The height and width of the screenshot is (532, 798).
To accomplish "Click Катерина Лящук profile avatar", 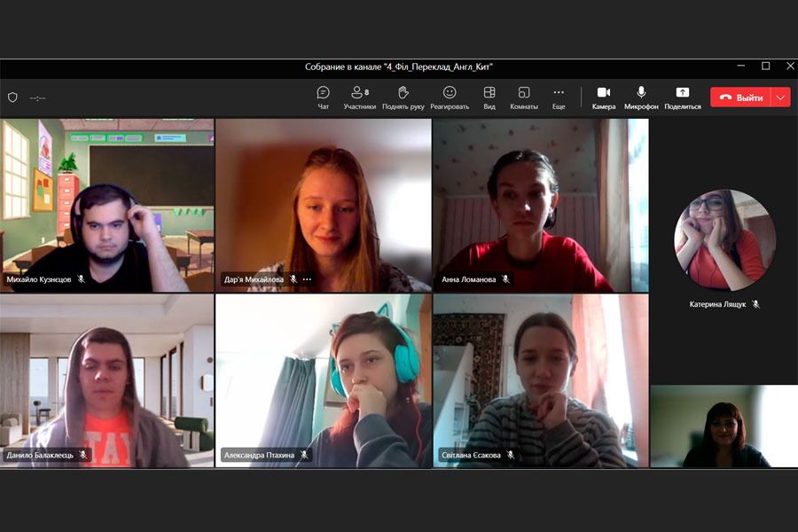I will click(724, 239).
